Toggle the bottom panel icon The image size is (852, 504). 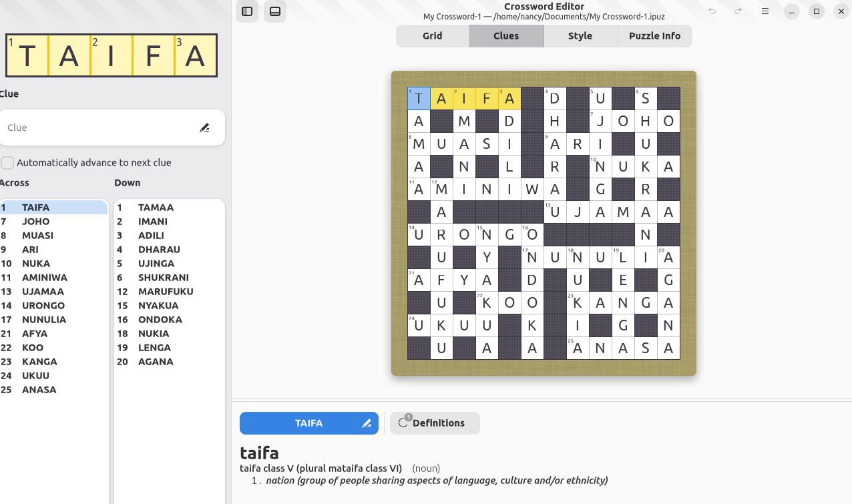pyautogui.click(x=275, y=11)
